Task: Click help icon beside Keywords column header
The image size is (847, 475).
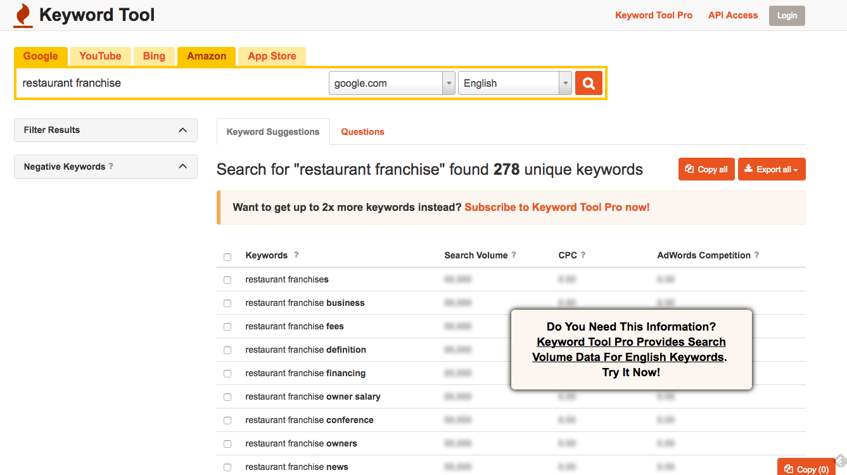Action: point(296,256)
